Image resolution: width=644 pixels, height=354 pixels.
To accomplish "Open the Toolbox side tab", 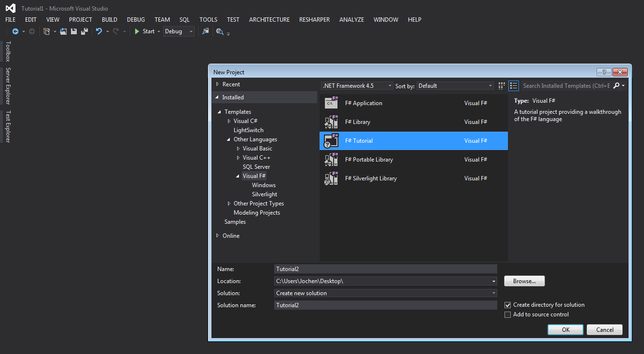I will (8, 51).
